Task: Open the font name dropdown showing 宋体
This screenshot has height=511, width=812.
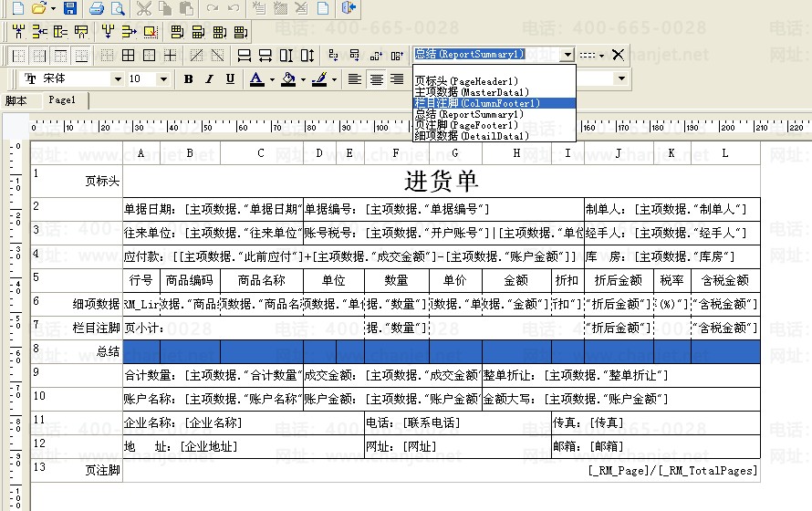Action: [118, 79]
